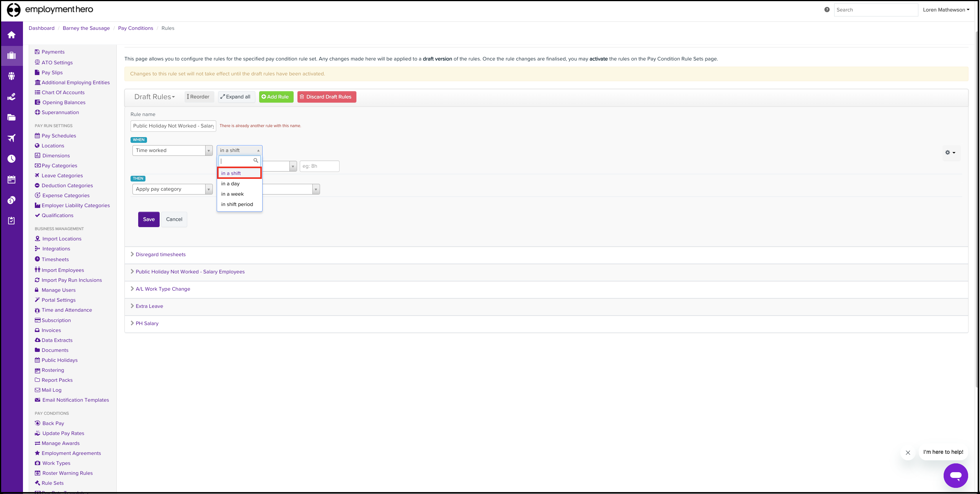The width and height of the screenshot is (980, 494).
Task: Click the green Add Rule button
Action: pyautogui.click(x=276, y=97)
